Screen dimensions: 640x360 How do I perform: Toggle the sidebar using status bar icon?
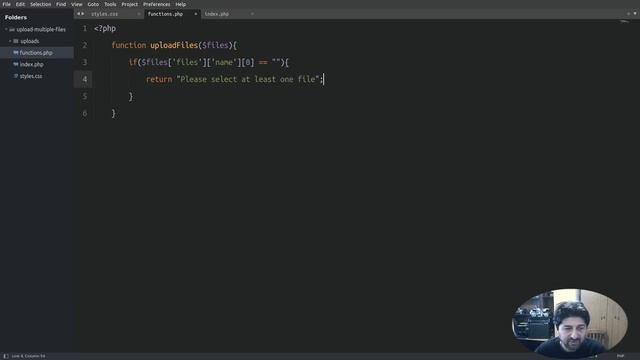click(6, 356)
